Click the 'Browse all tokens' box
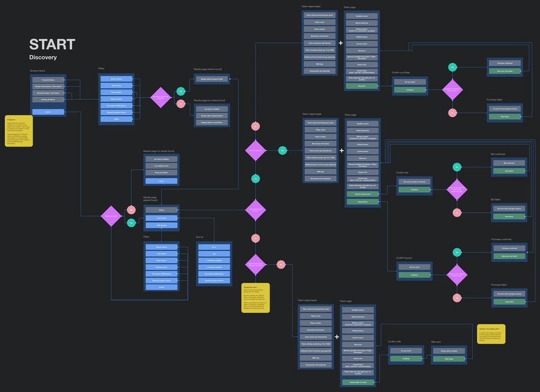Viewport: 540px width, 392px height. 48,99
